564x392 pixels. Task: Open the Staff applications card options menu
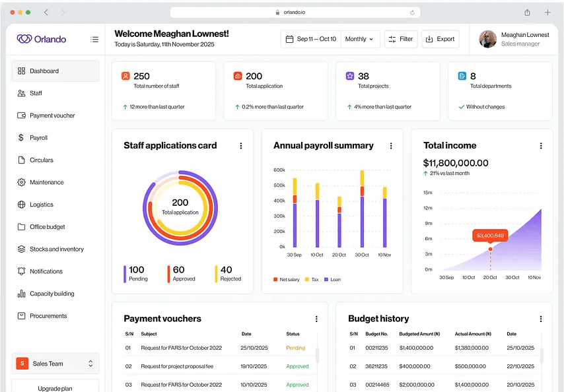point(242,145)
